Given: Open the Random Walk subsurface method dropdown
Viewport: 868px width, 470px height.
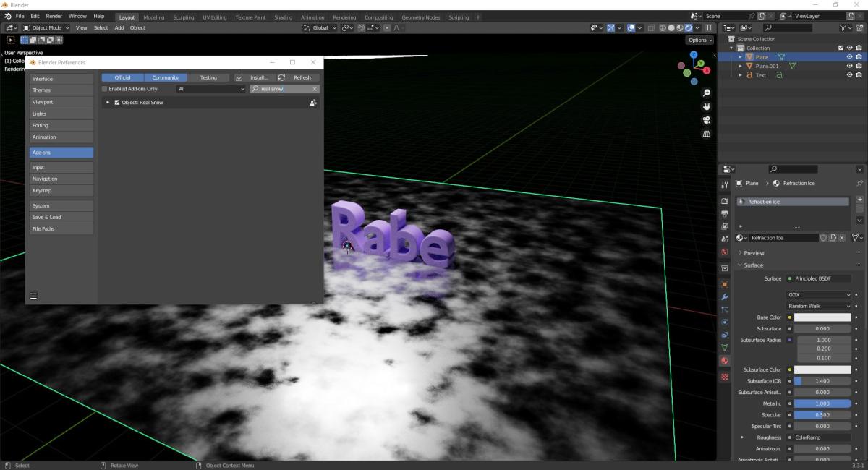Looking at the screenshot, I should pyautogui.click(x=820, y=306).
